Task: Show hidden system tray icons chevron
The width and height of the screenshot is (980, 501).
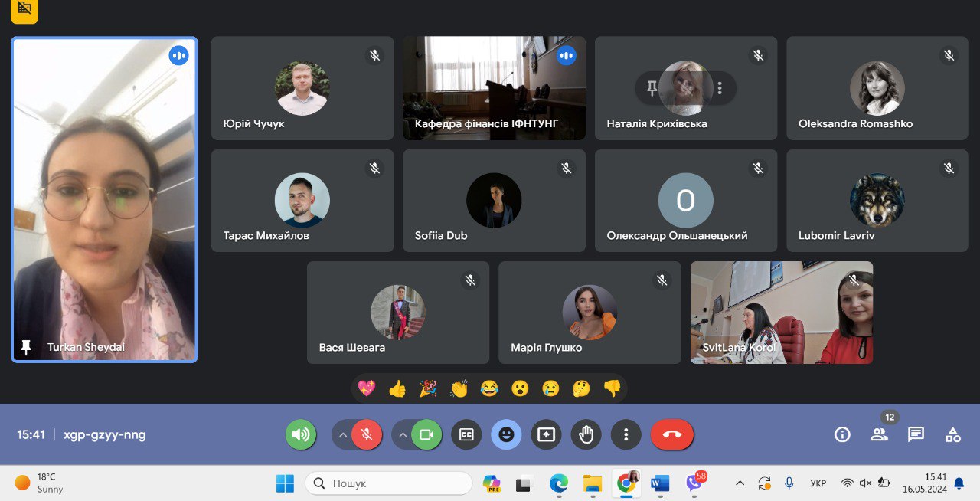Action: (x=740, y=483)
